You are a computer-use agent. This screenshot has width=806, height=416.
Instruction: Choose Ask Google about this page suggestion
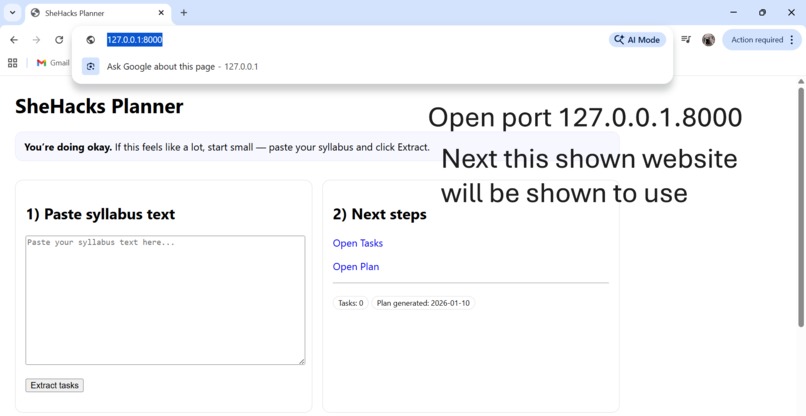(x=373, y=66)
